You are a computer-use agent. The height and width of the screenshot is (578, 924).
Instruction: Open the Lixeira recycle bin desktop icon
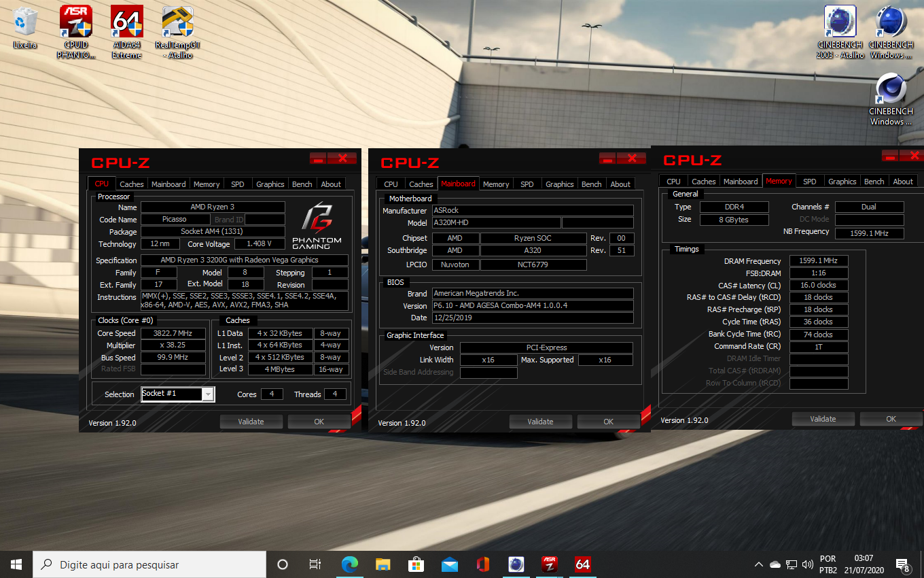[x=25, y=29]
